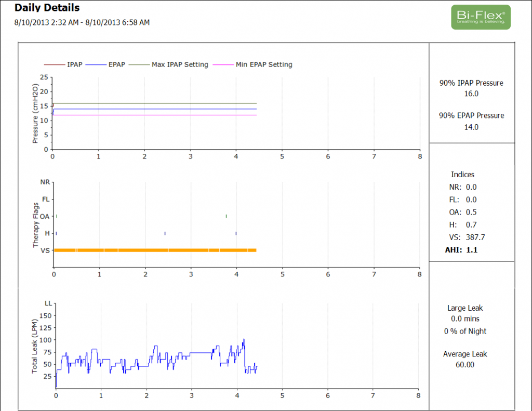Select the AHI value 1.1

coord(472,250)
